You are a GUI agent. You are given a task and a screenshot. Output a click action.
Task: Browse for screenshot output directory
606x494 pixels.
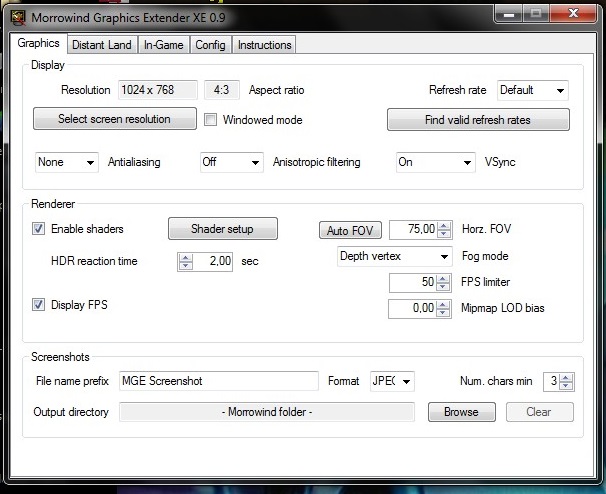[461, 412]
